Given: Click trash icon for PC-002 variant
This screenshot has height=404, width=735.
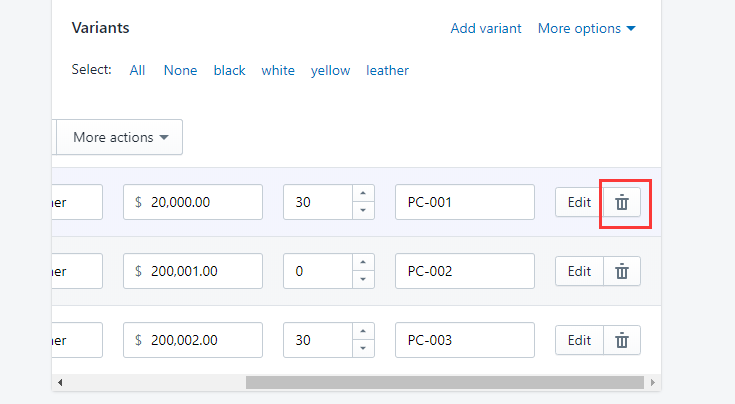Looking at the screenshot, I should point(622,271).
